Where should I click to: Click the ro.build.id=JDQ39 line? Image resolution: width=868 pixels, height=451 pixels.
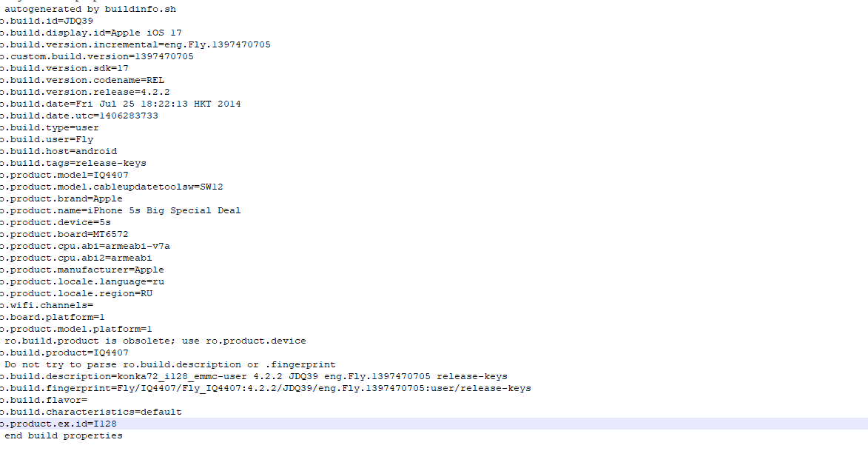pos(47,21)
